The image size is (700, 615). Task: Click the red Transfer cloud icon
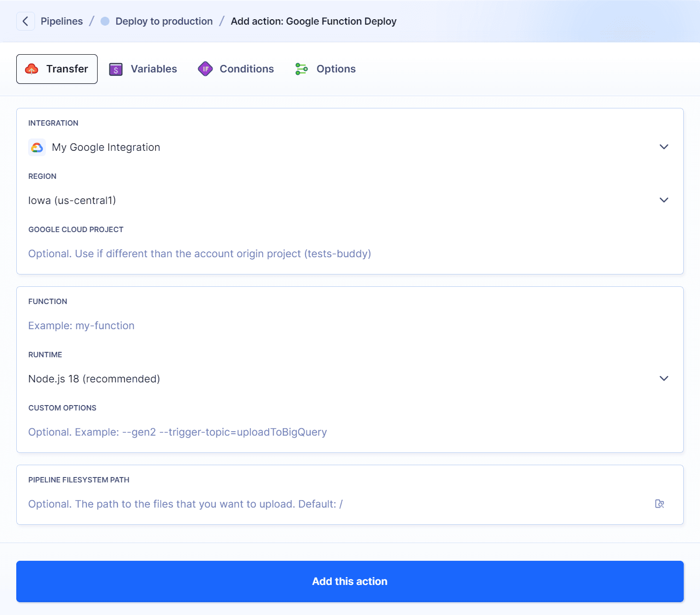tap(33, 69)
